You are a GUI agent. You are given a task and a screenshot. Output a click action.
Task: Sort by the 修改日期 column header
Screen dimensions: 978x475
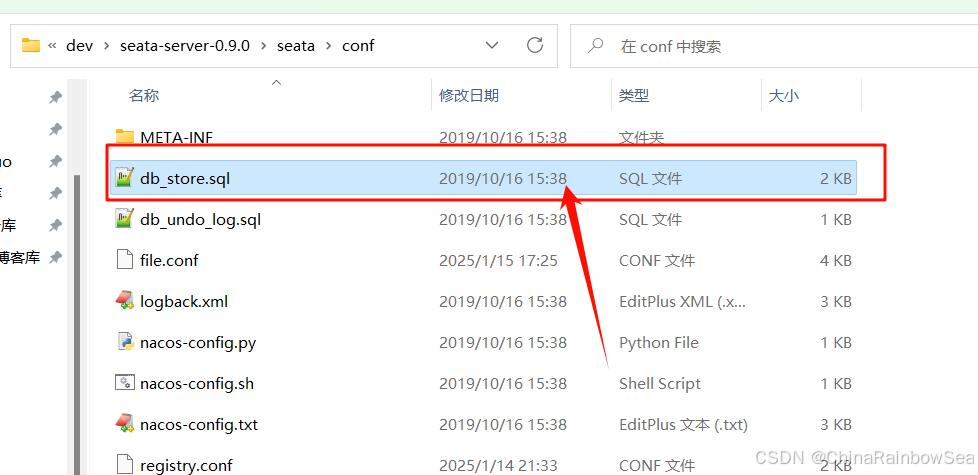point(469,95)
